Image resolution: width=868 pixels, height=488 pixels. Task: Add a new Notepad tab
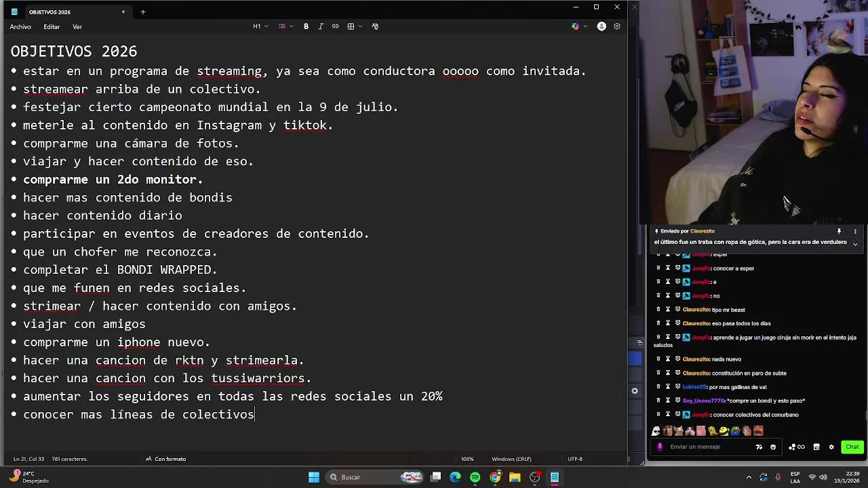pos(142,12)
